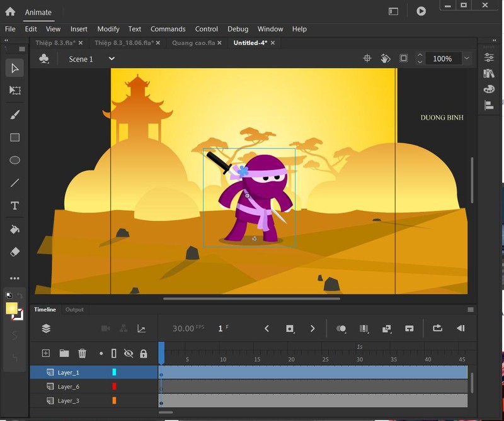Toggle hide all layers eye icon
Screen dimensions: 504x421
[x=129, y=354]
